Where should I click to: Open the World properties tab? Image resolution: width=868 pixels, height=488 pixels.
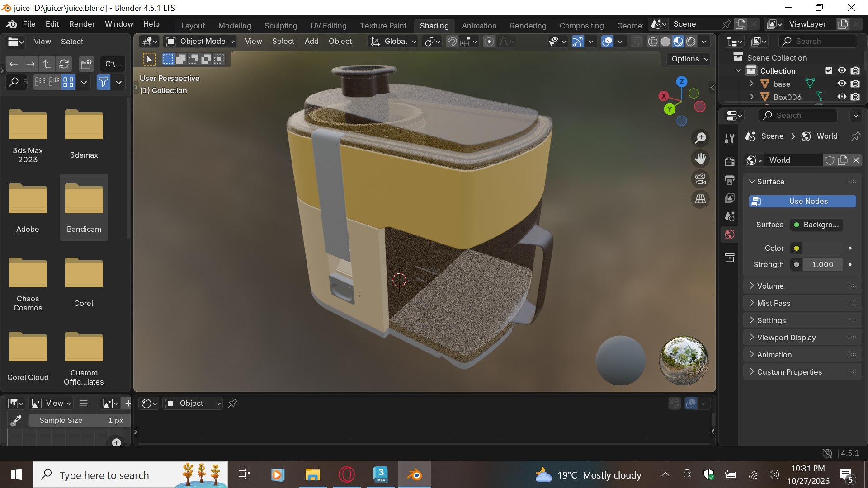tap(729, 235)
